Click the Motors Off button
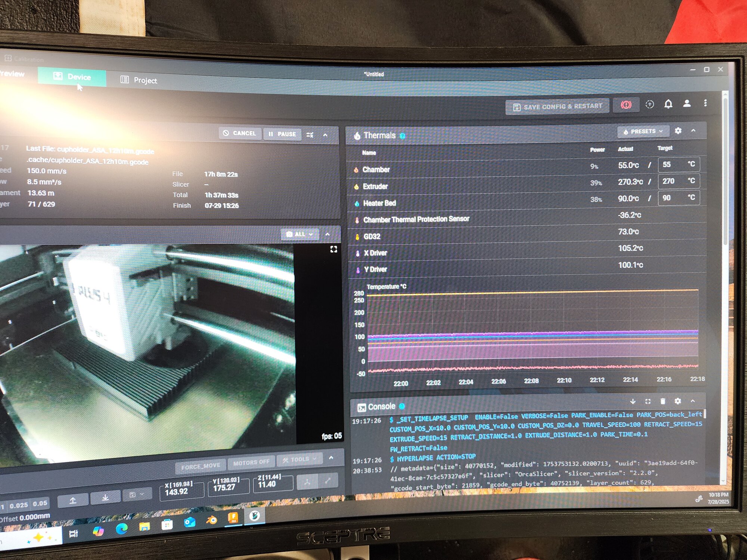Image resolution: width=747 pixels, height=560 pixels. click(251, 463)
